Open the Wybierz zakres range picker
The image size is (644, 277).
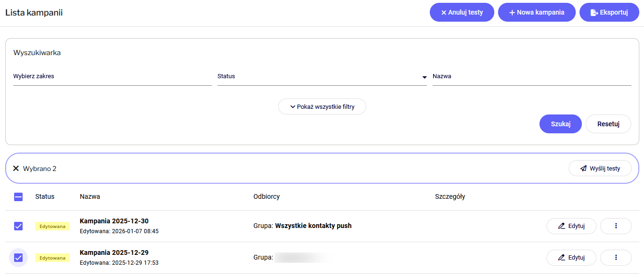pos(112,76)
